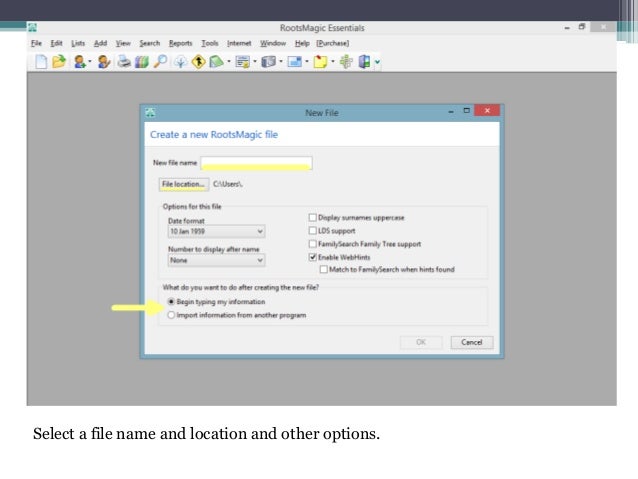Image resolution: width=638 pixels, height=479 pixels.
Task: Open the Lists menu
Action: point(78,43)
